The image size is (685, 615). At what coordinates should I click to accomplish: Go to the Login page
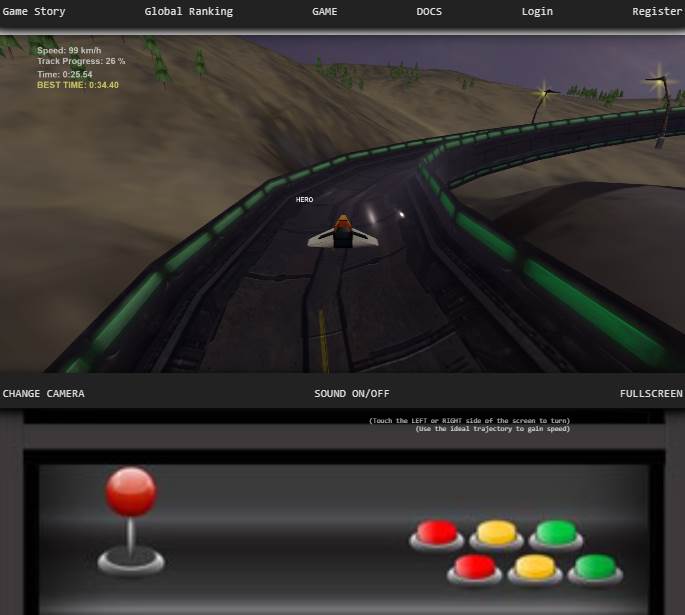pos(537,12)
